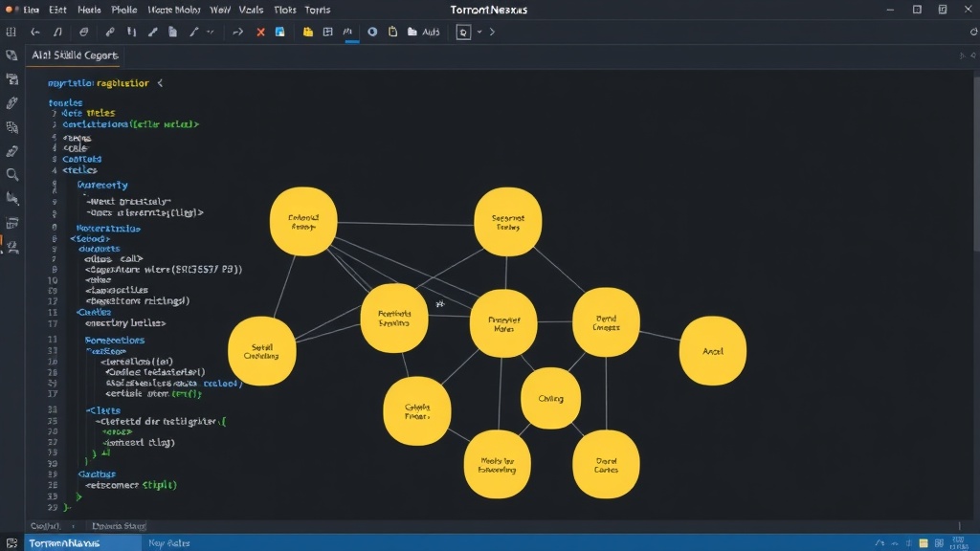
Task: Click the boxed search icon in toolbar
Action: pos(463,32)
